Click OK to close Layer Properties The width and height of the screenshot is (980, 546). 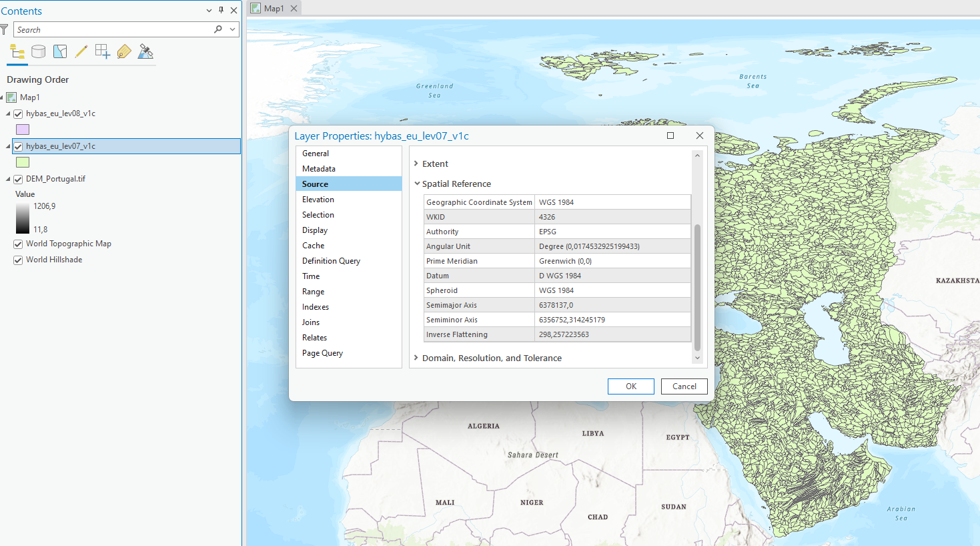[x=630, y=386]
